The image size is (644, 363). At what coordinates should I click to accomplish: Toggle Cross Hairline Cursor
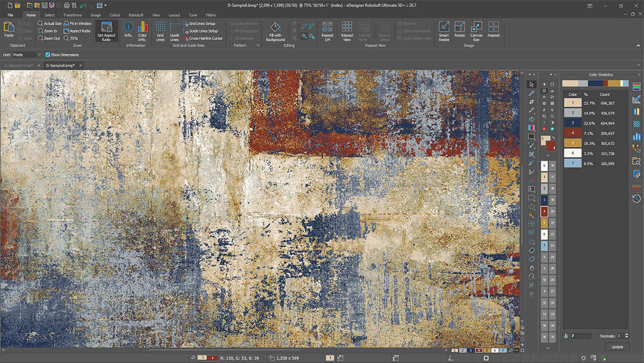(x=203, y=38)
